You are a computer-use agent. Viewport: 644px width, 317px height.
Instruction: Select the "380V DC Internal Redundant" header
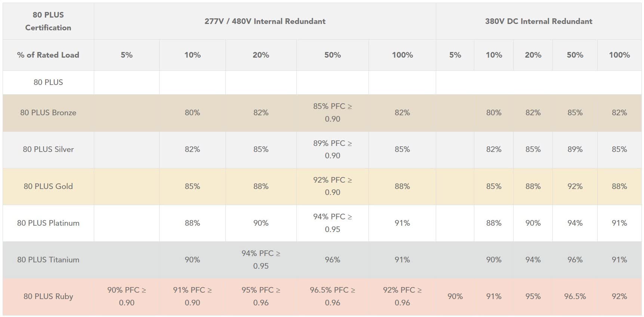pyautogui.click(x=539, y=21)
